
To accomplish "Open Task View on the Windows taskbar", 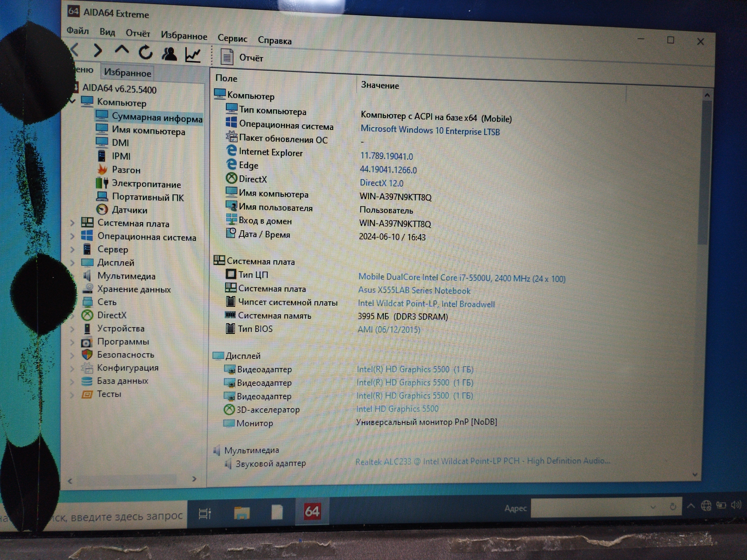I will pos(205,513).
